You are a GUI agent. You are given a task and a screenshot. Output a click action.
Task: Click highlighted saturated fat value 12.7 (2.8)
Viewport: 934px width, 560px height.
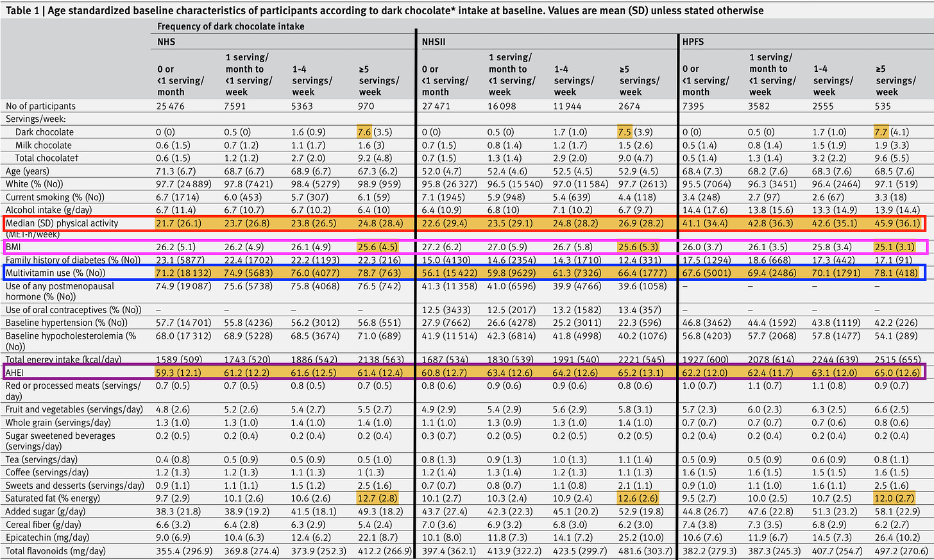click(x=378, y=498)
